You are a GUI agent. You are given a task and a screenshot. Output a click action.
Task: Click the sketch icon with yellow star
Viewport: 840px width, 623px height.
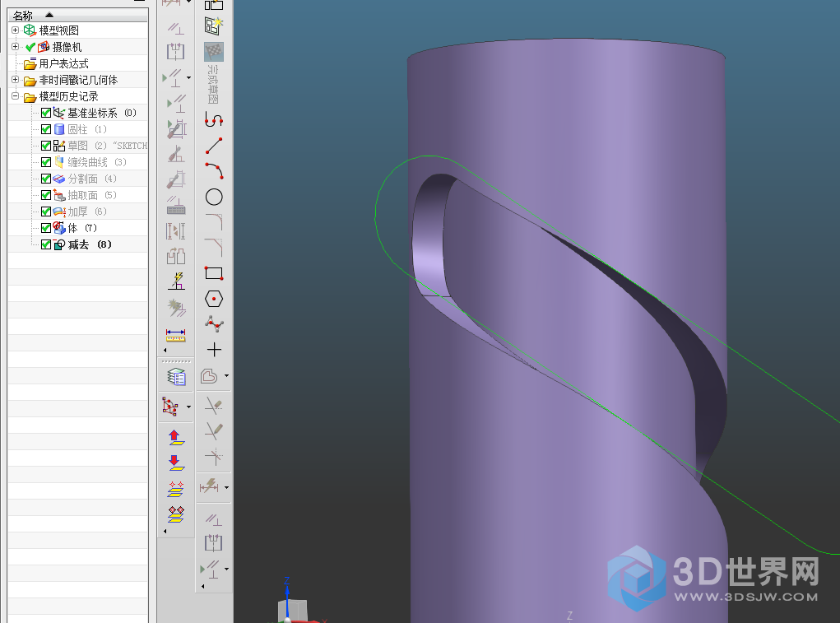pyautogui.click(x=214, y=26)
